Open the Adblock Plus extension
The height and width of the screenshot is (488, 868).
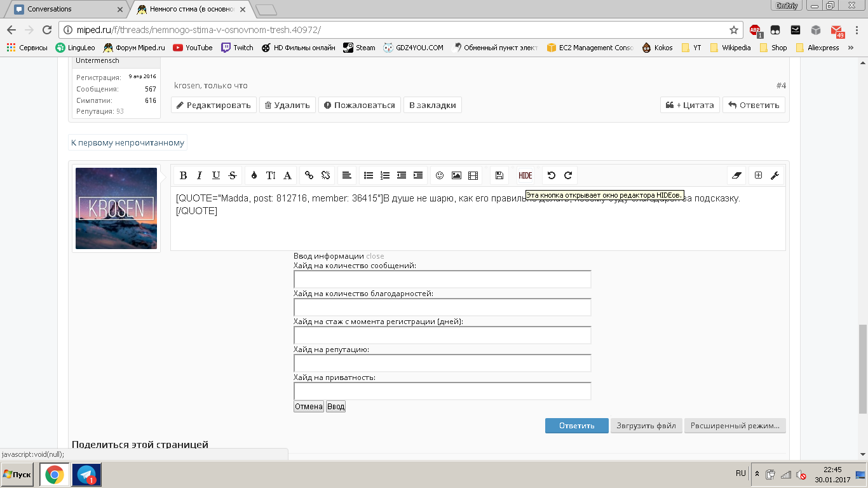[755, 30]
